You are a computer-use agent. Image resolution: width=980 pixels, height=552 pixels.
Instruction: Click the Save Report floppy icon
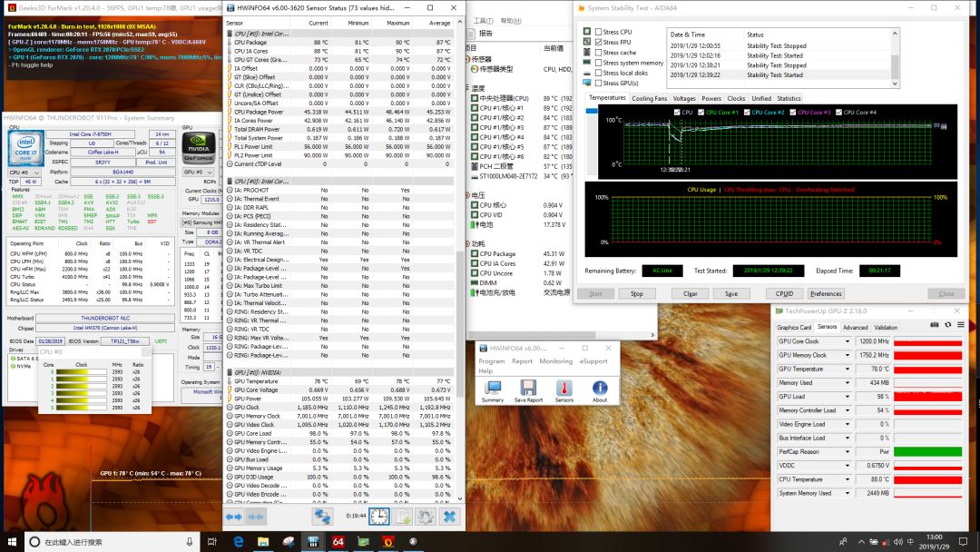tap(527, 389)
